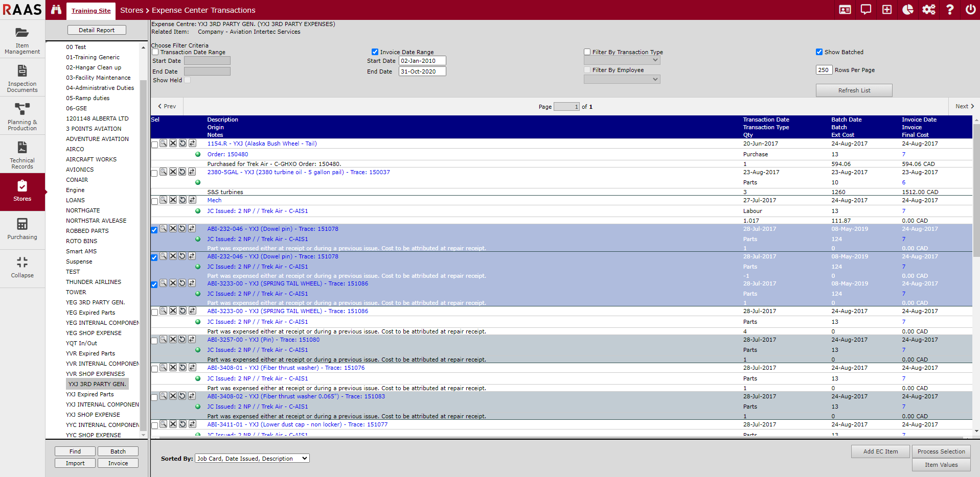Screen dimensions: 980x477
Task: Go to Prev page
Action: (167, 106)
